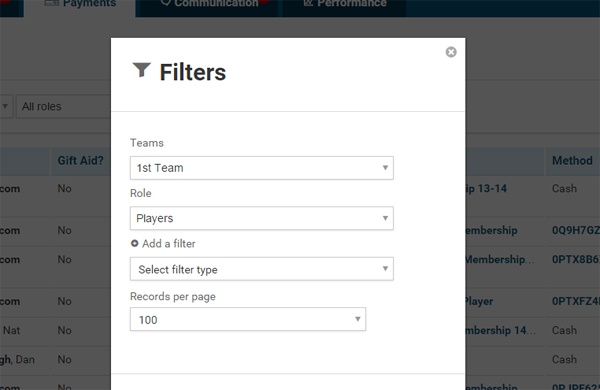This screenshot has width=600, height=390.
Task: Expand the Select filter type dropdown
Action: (262, 269)
